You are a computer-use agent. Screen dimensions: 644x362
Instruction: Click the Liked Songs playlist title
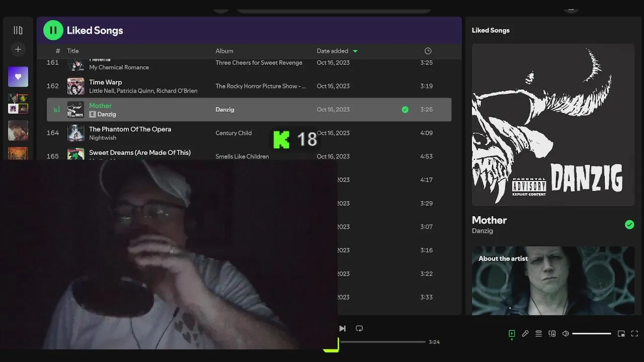tap(95, 30)
